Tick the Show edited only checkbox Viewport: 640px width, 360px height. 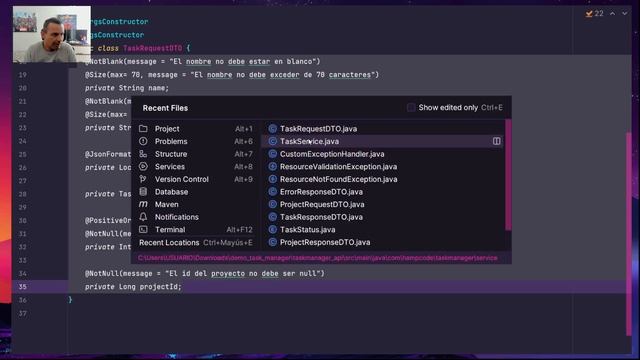pyautogui.click(x=411, y=108)
